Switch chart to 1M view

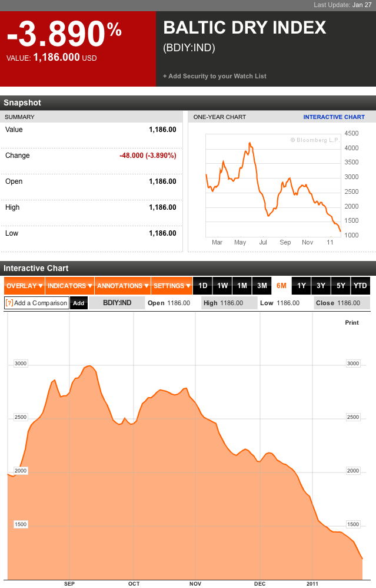242,285
